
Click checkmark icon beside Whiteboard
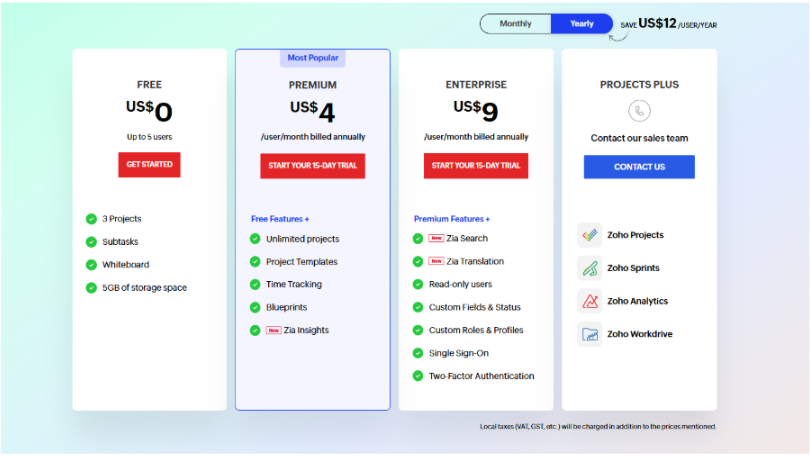[91, 265]
